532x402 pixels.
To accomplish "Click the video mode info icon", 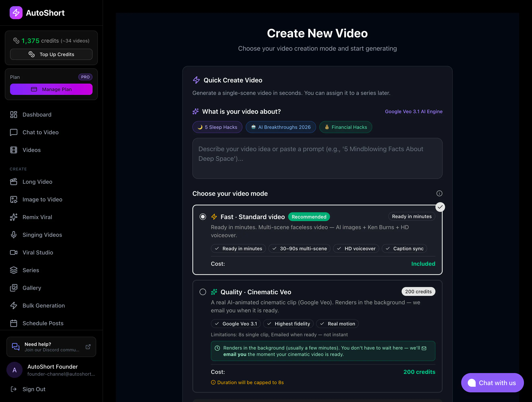I will [439, 193].
